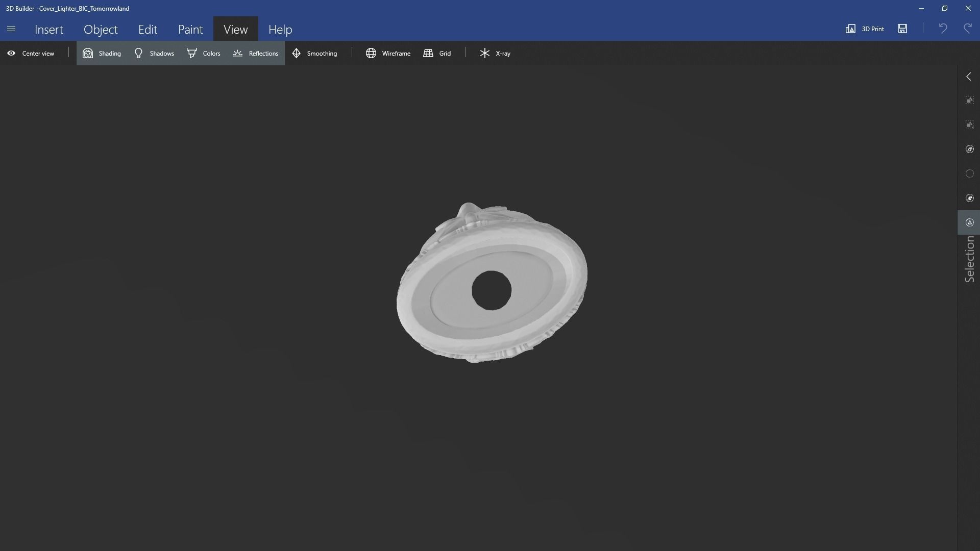This screenshot has width=980, height=551.
Task: Toggle Shading display mode
Action: tap(102, 53)
